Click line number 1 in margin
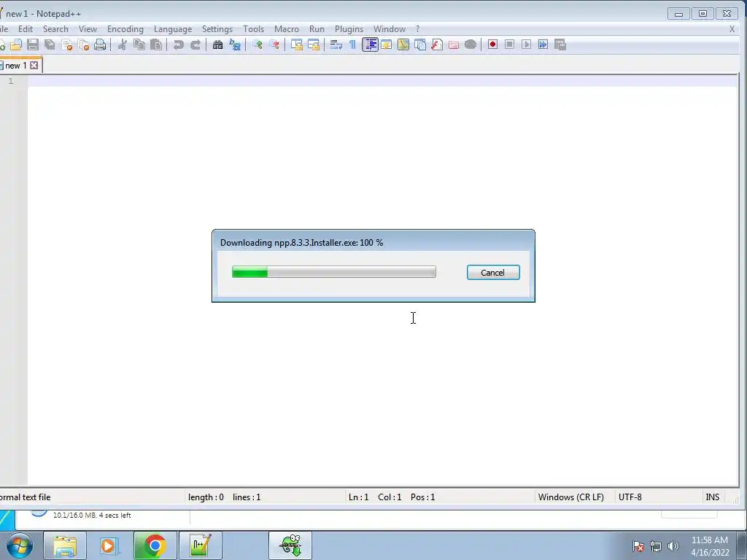747x560 pixels. pos(10,81)
